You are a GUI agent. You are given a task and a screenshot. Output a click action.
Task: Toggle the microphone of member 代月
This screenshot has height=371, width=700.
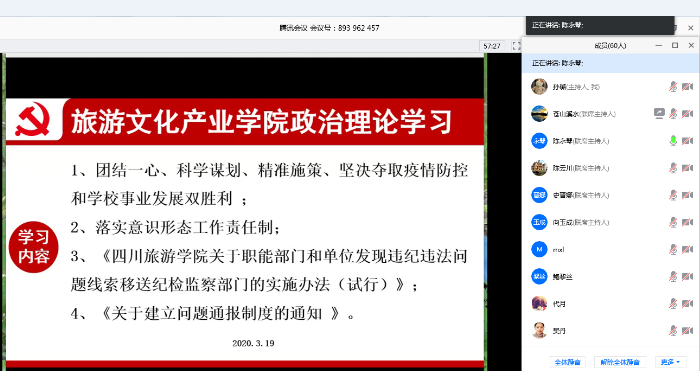673,304
